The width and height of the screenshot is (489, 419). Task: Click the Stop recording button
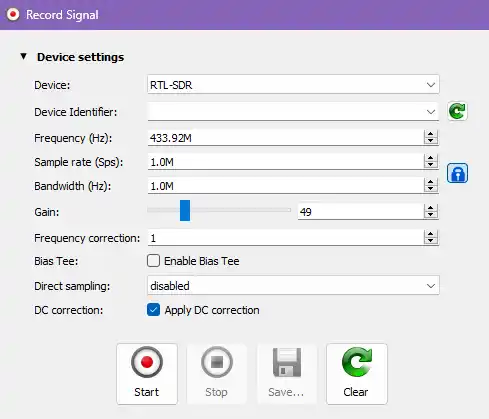pos(216,374)
